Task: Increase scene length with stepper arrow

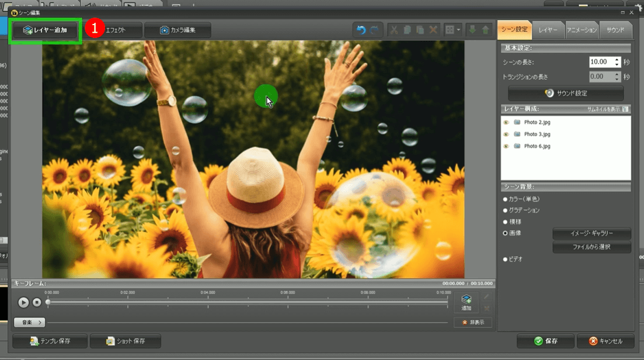Action: click(x=617, y=59)
